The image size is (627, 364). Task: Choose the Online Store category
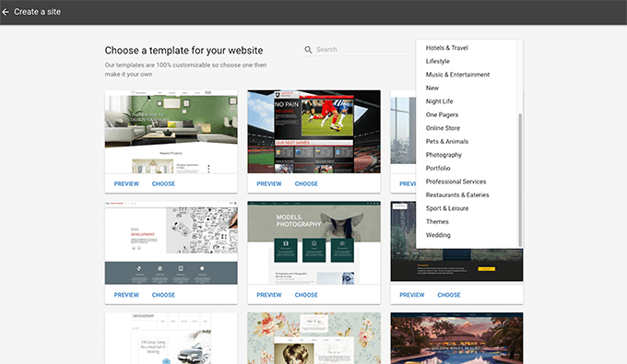443,128
